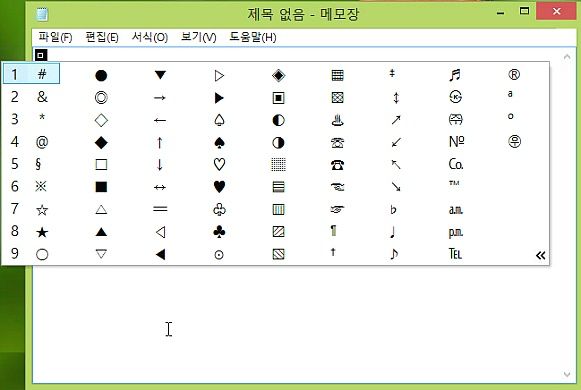Click scrollbar down arrow in Notepad
Screen dimensions: 581x390
tap(567, 374)
